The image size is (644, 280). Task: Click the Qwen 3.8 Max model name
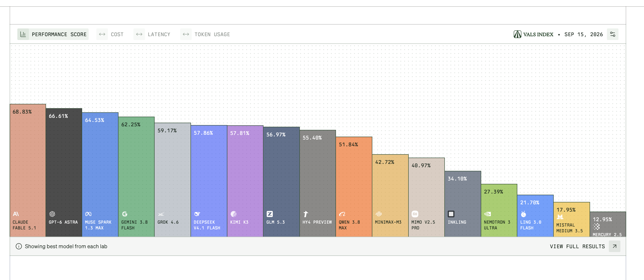click(349, 225)
